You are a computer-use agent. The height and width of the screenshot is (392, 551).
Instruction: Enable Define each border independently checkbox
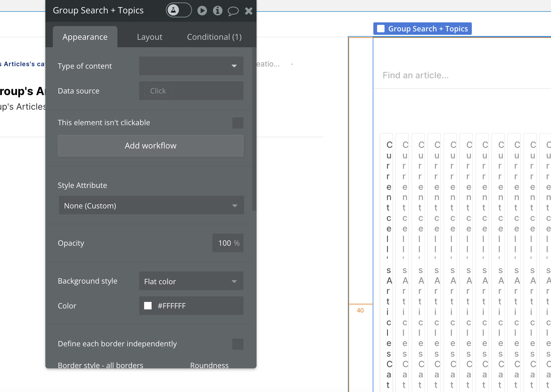pyautogui.click(x=238, y=344)
